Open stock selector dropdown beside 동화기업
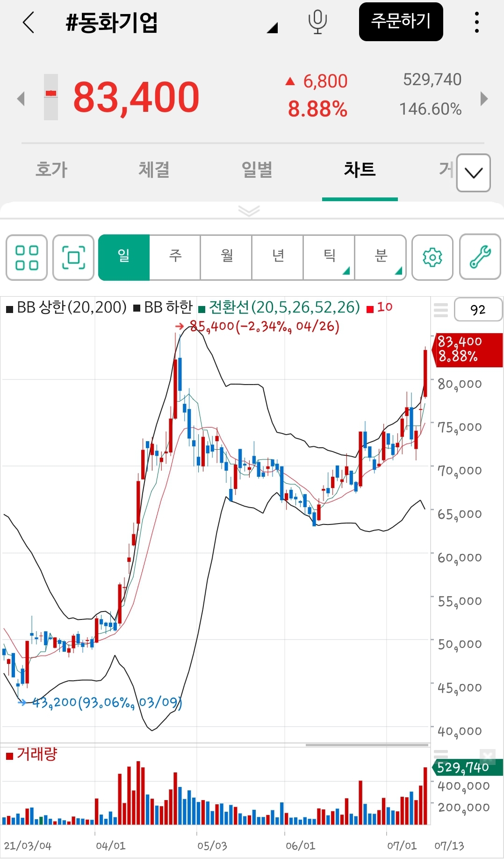The width and height of the screenshot is (504, 859). 273,29
